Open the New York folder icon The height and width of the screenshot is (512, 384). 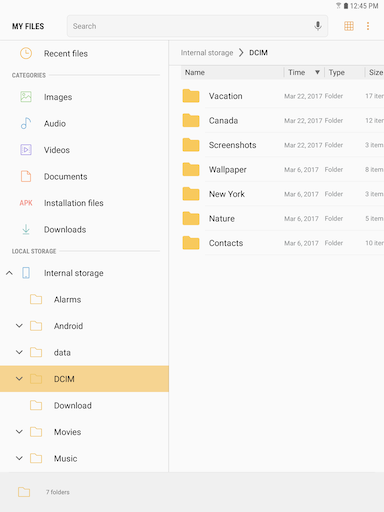coord(191,194)
